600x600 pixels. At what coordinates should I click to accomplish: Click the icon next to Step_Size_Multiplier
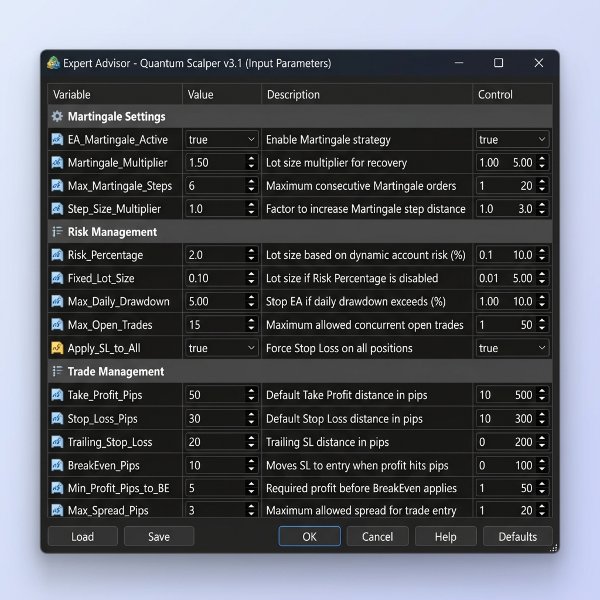coord(57,209)
